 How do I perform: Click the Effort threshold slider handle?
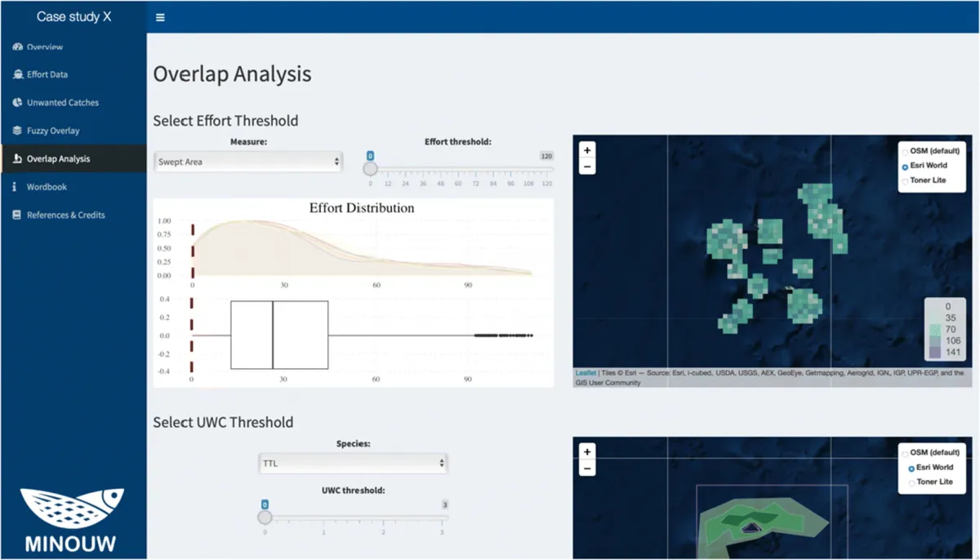(x=370, y=169)
